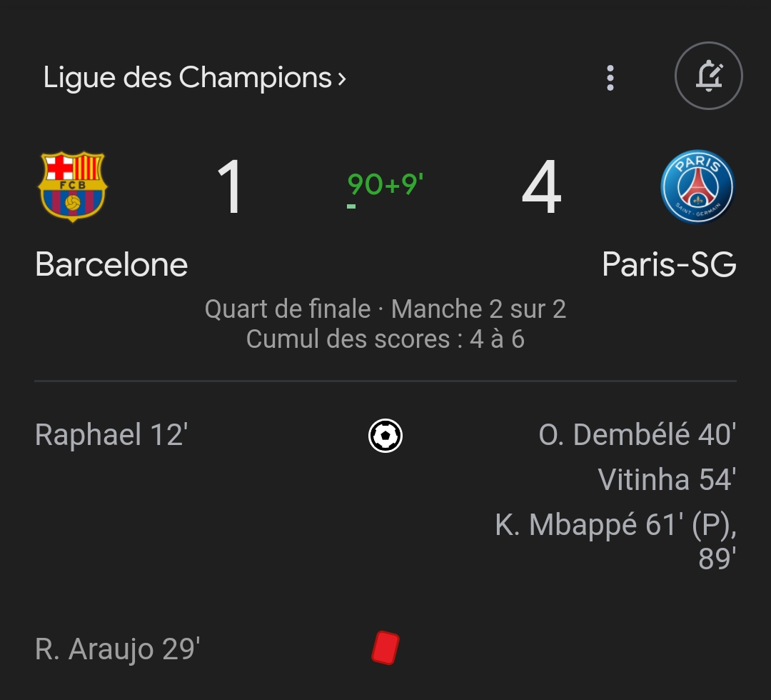The width and height of the screenshot is (771, 700).
Task: Open the three-dot options menu
Action: [610, 78]
